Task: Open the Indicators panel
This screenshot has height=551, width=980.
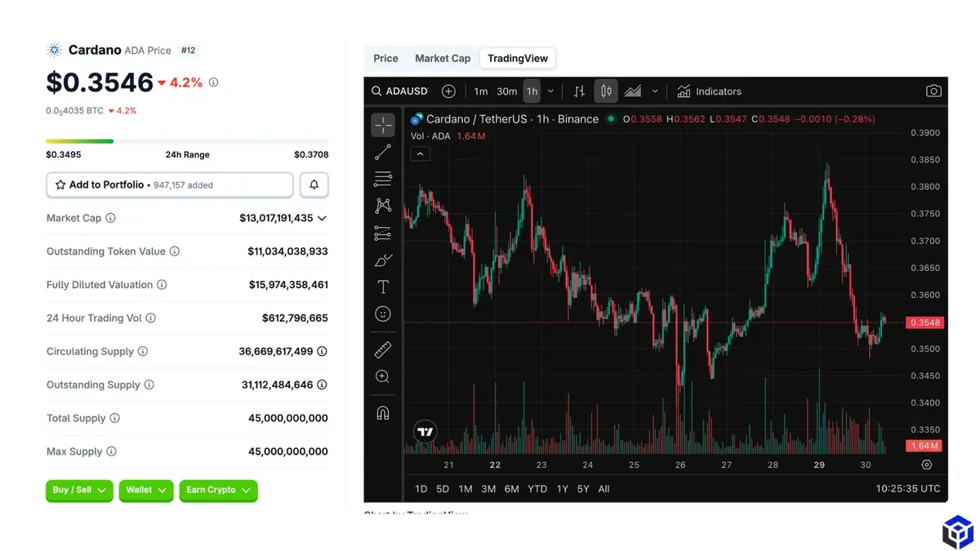Action: [x=709, y=91]
